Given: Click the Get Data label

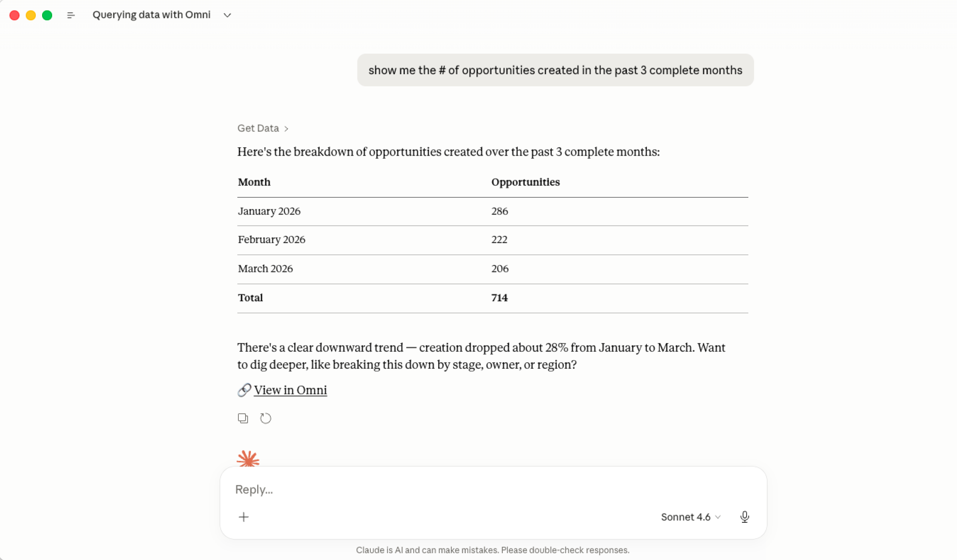Looking at the screenshot, I should 258,128.
